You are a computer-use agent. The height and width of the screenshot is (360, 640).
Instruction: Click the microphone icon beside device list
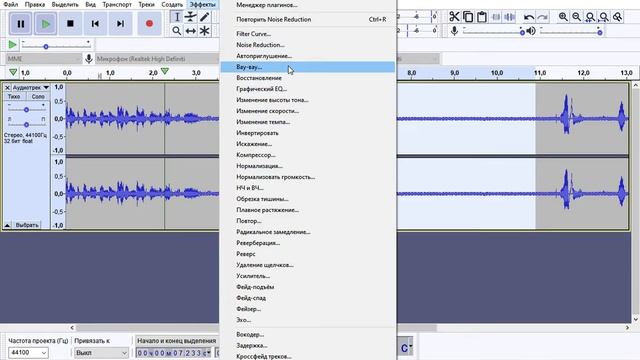point(89,59)
